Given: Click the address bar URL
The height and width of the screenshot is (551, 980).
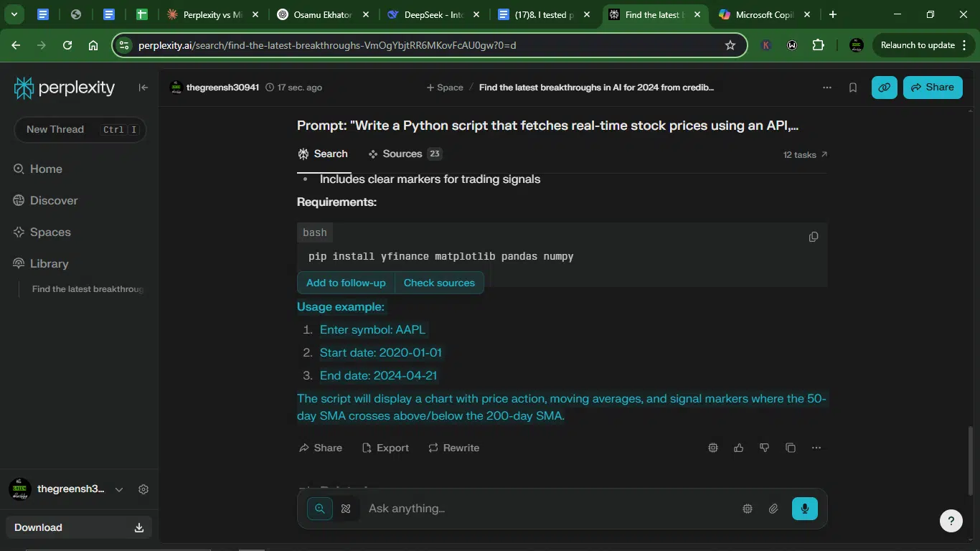Looking at the screenshot, I should point(327,45).
